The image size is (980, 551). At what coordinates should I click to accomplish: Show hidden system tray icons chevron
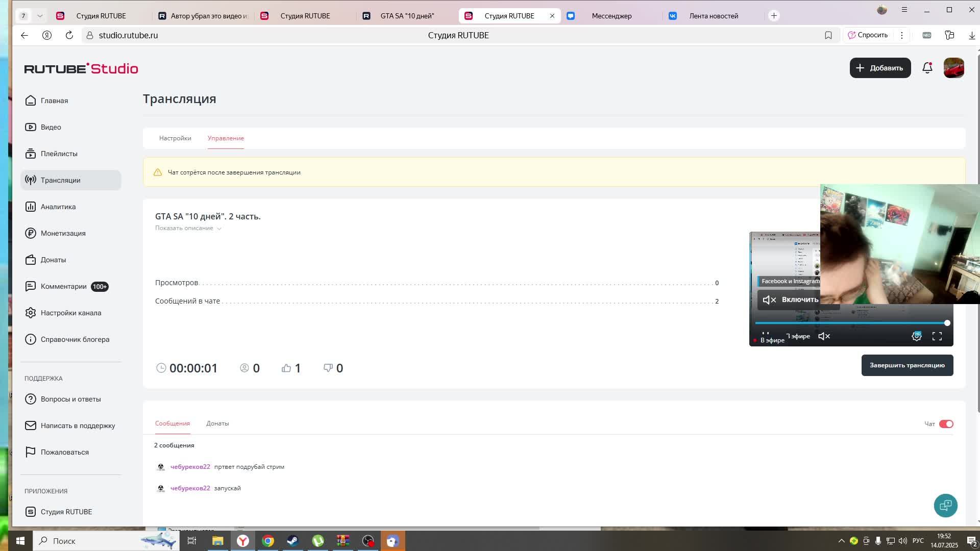[841, 541]
